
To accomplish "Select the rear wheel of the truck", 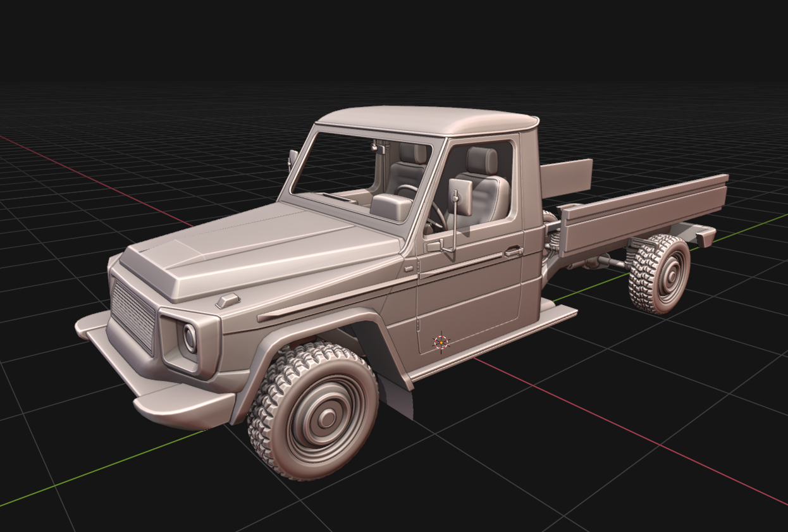I will point(659,274).
